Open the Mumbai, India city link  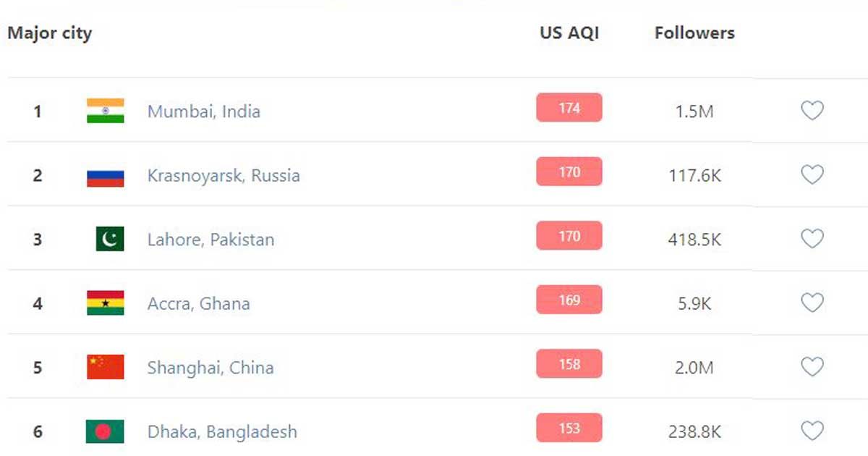204,111
